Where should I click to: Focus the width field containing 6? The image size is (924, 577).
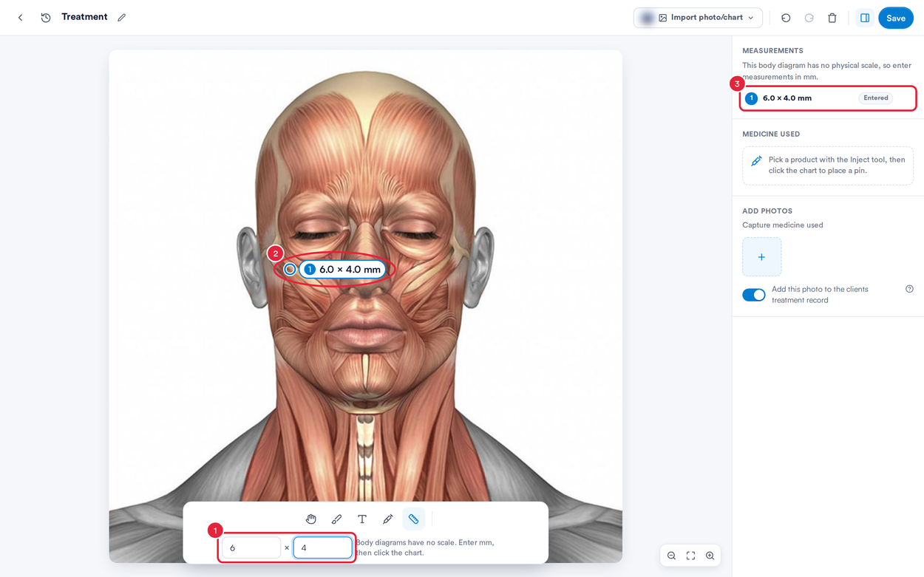pos(251,547)
